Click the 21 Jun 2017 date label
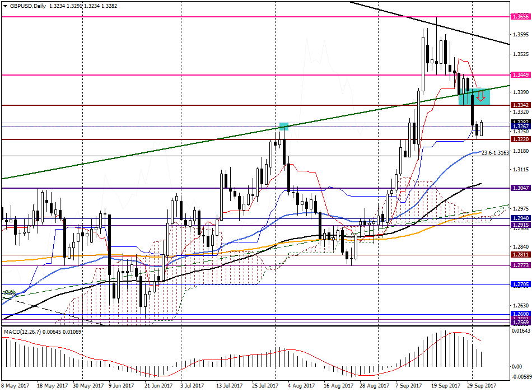 pyautogui.click(x=158, y=386)
